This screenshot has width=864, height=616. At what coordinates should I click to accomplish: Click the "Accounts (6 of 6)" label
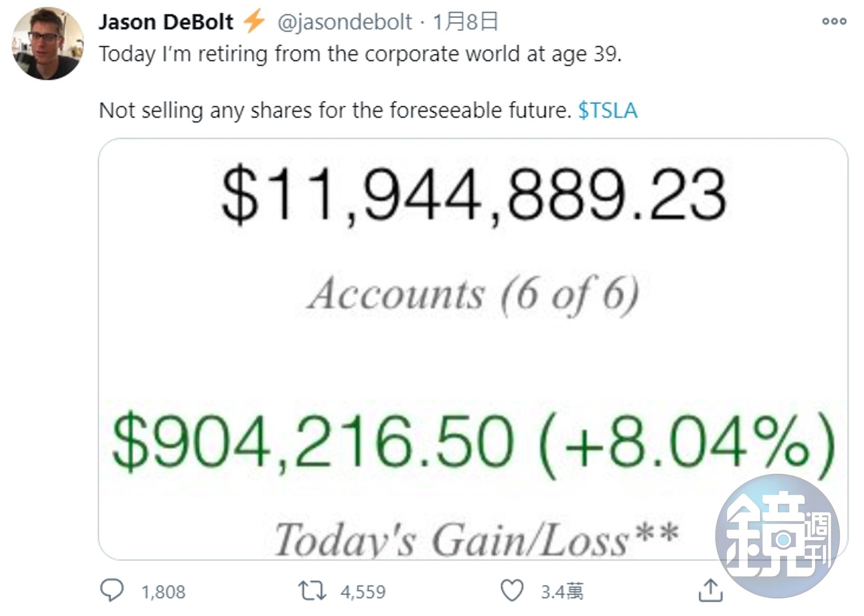tap(474, 295)
